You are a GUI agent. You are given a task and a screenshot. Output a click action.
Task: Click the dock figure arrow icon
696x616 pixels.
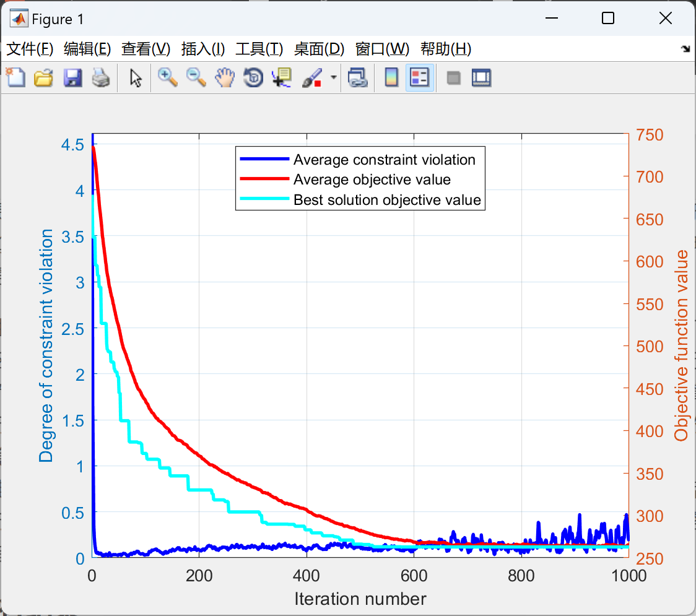coord(686,49)
